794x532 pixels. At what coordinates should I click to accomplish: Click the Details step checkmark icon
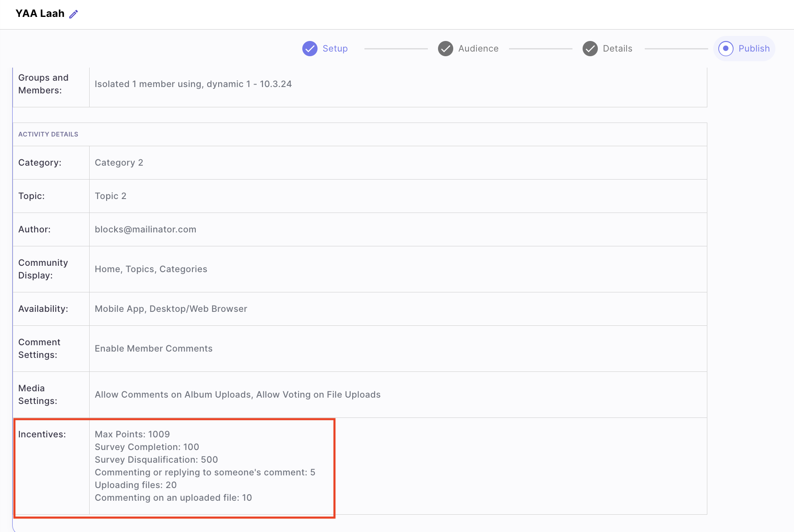coord(590,49)
